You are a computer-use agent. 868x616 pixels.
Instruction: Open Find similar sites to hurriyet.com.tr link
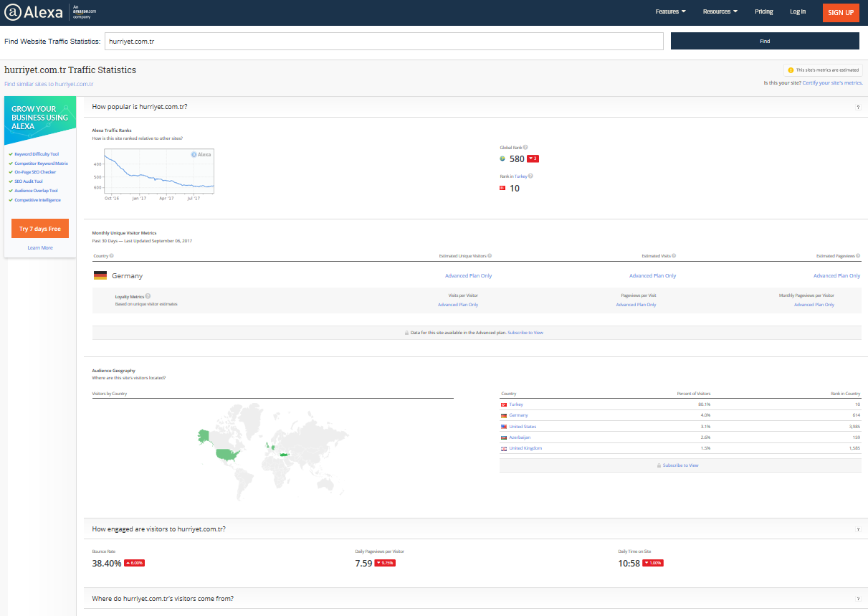(x=49, y=84)
